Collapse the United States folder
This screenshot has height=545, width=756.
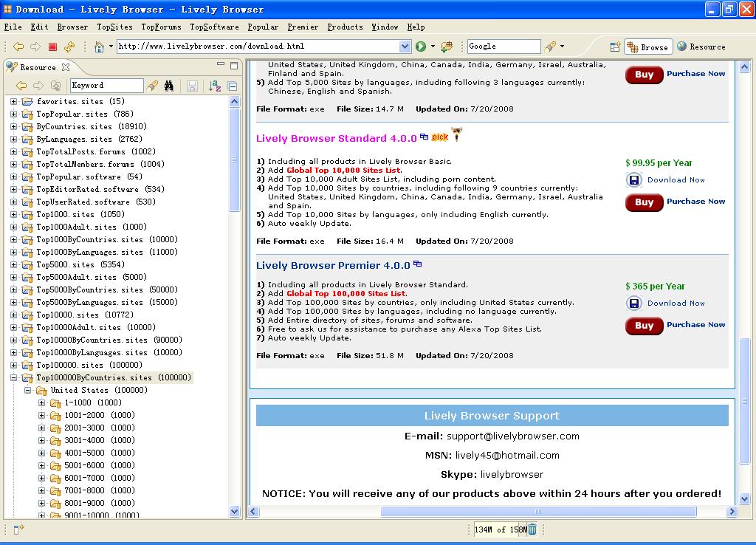point(27,390)
